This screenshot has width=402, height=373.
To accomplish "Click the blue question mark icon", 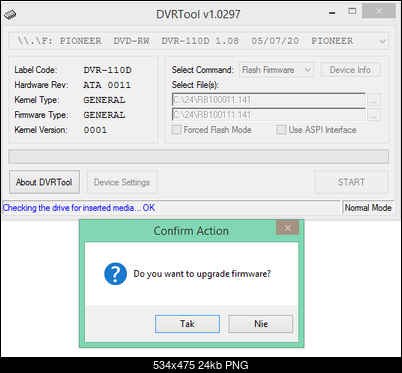I will [x=115, y=274].
